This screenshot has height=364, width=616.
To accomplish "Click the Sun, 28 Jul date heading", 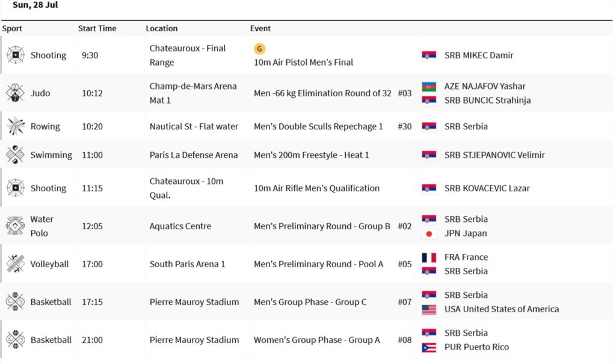I will click(35, 5).
